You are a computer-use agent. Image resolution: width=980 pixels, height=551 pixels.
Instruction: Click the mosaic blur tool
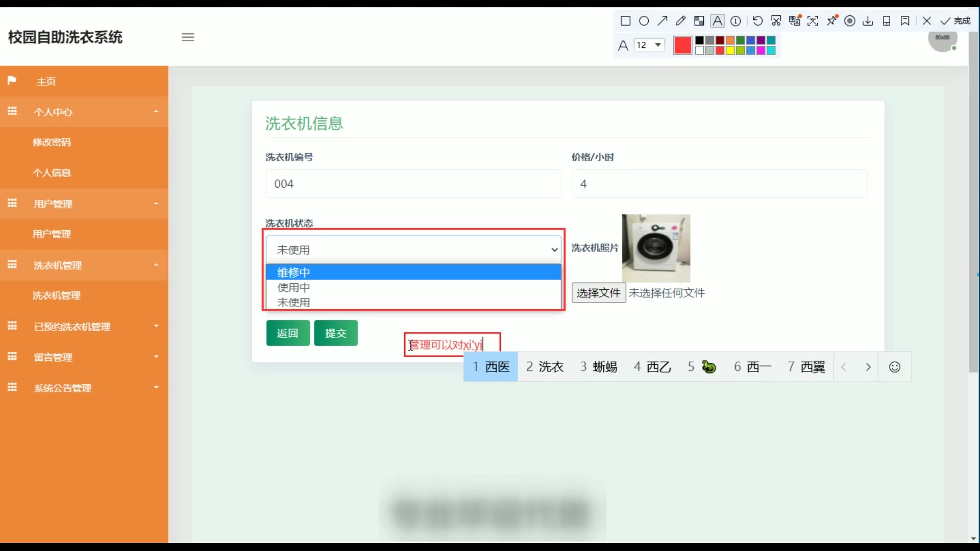click(699, 21)
